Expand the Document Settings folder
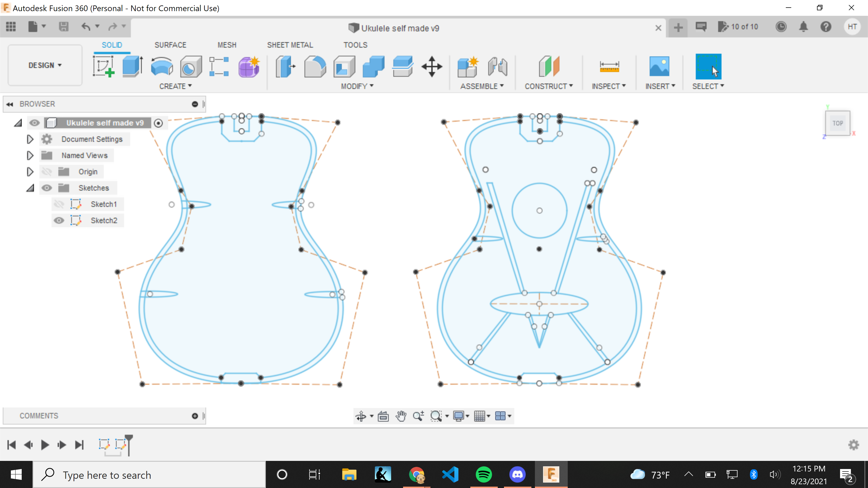The height and width of the screenshot is (488, 868). click(x=30, y=138)
